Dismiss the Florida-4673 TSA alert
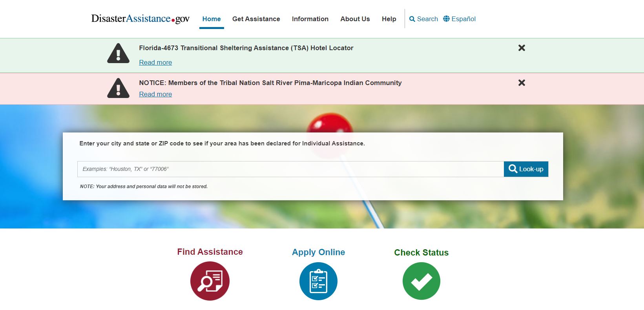This screenshot has width=644, height=310. (x=522, y=48)
